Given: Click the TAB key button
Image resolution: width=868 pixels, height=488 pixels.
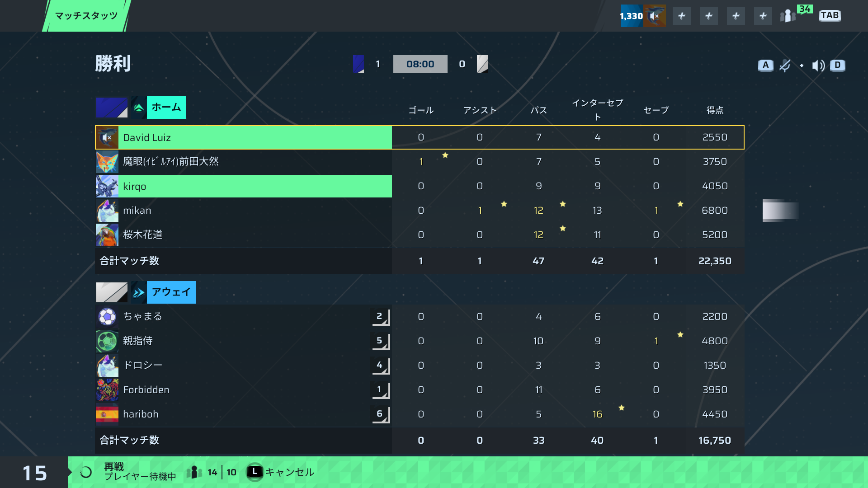Looking at the screenshot, I should tap(830, 15).
